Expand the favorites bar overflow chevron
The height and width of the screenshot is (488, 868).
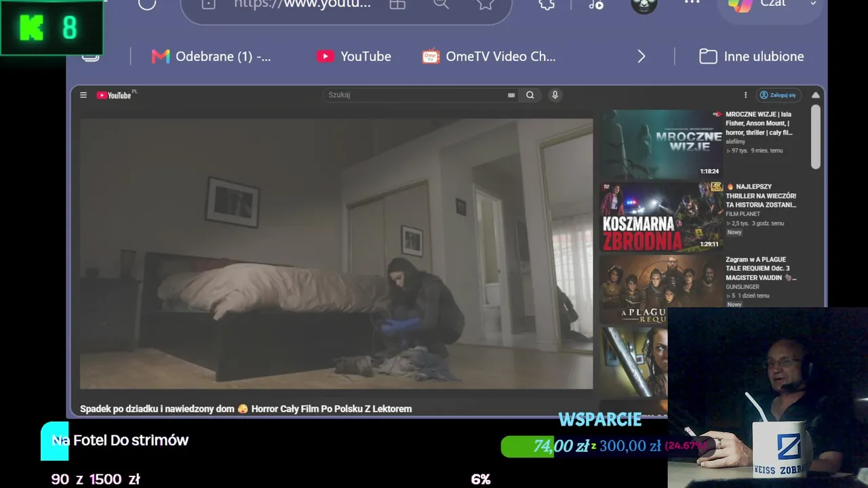(x=642, y=56)
